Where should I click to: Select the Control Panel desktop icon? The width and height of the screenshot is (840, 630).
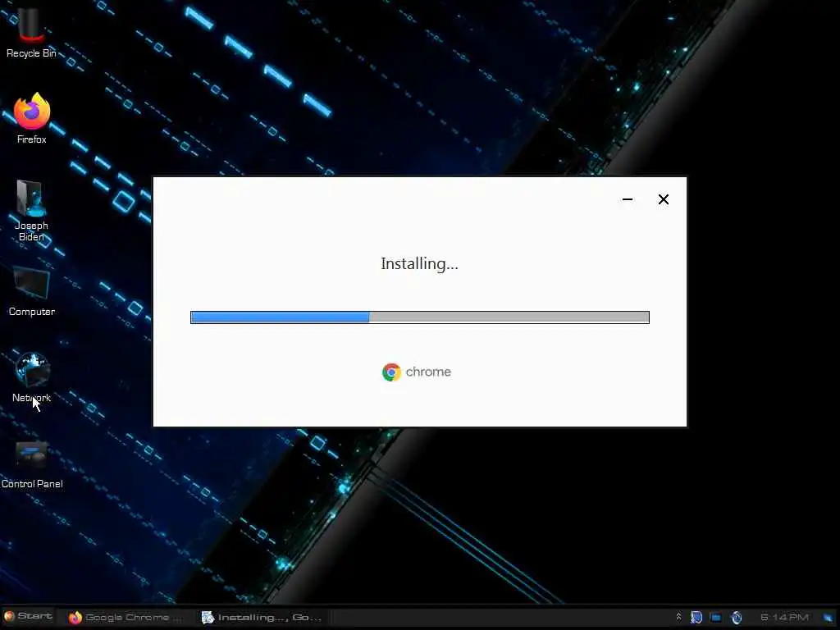(32, 464)
